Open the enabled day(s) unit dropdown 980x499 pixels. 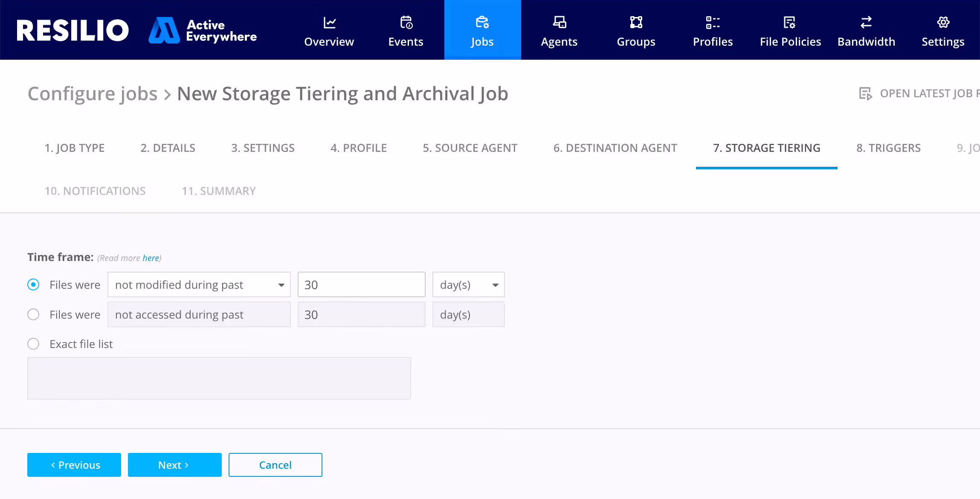tap(469, 284)
